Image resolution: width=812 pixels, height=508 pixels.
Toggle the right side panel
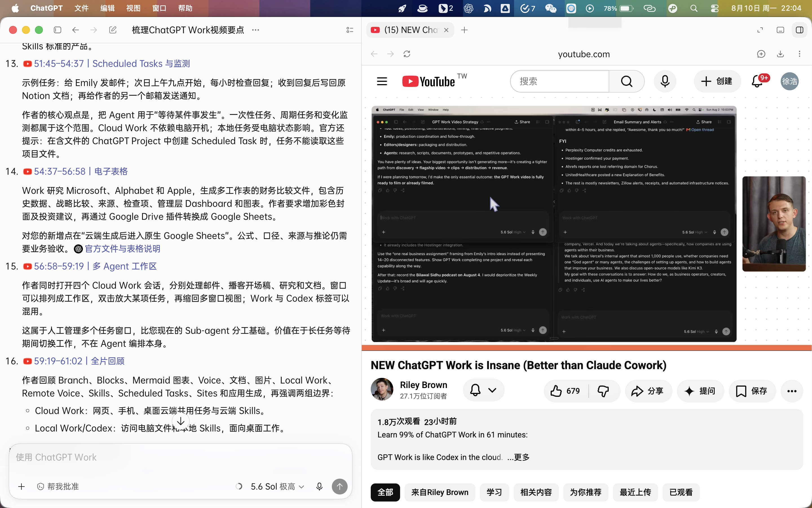[x=800, y=30]
